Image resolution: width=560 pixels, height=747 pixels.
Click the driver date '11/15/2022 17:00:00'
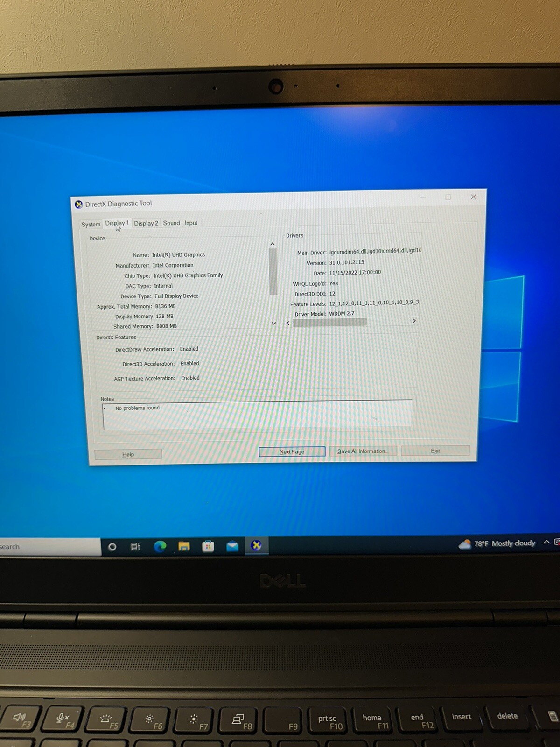(355, 273)
